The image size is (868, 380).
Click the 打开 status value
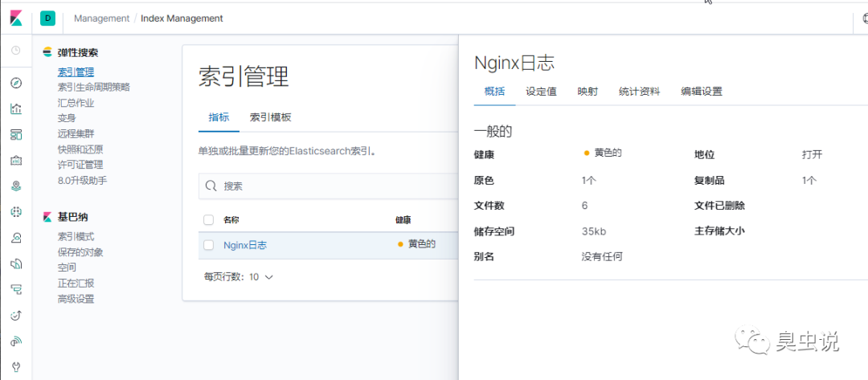click(x=812, y=155)
